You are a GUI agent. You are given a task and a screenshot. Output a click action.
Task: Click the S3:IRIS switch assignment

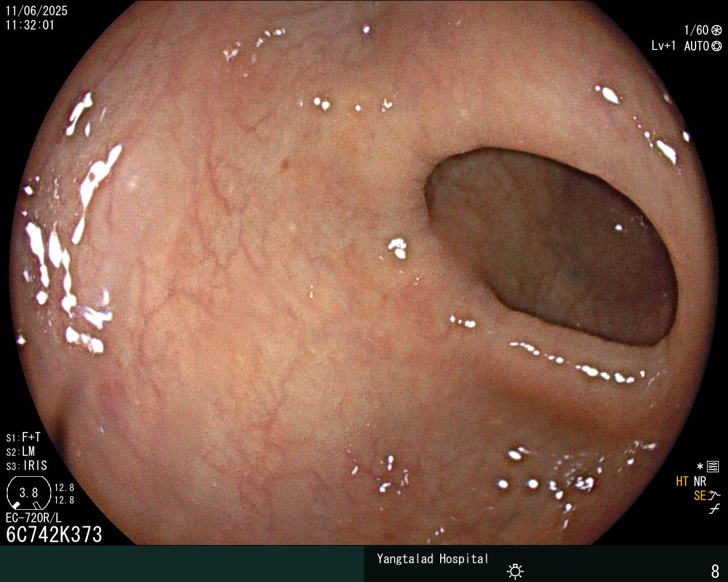27,465
